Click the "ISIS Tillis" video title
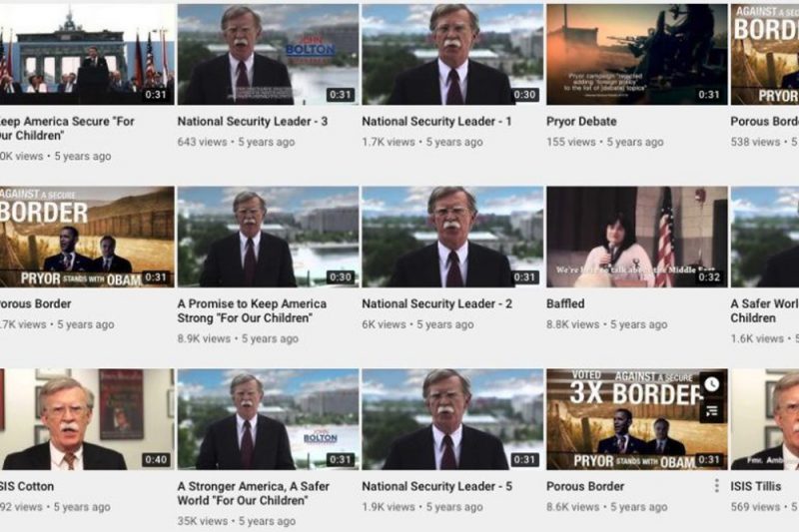The width and height of the screenshot is (799, 532). click(x=755, y=486)
